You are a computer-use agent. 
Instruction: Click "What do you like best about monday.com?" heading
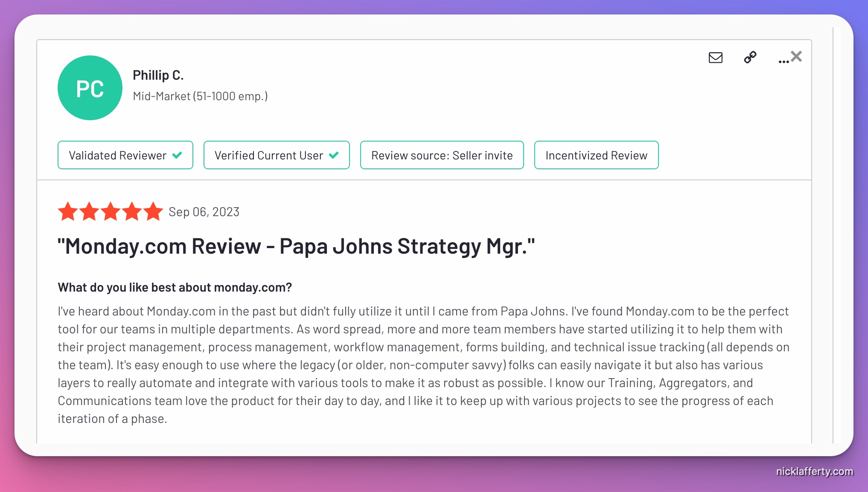tap(175, 287)
